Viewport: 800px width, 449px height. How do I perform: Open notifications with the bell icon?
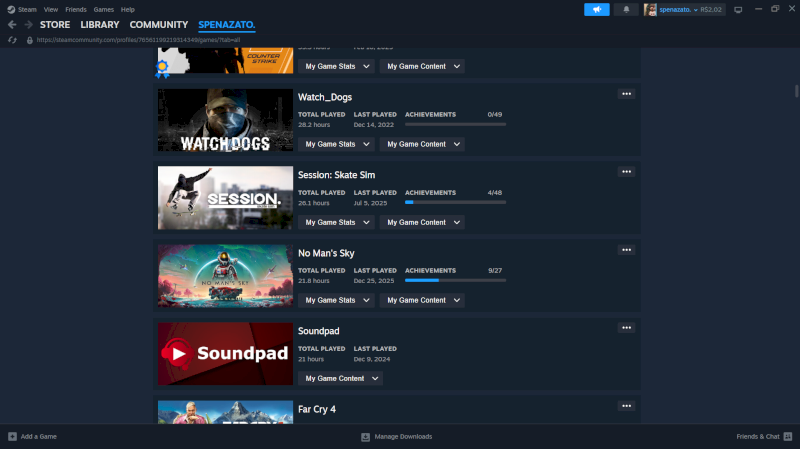tap(626, 9)
